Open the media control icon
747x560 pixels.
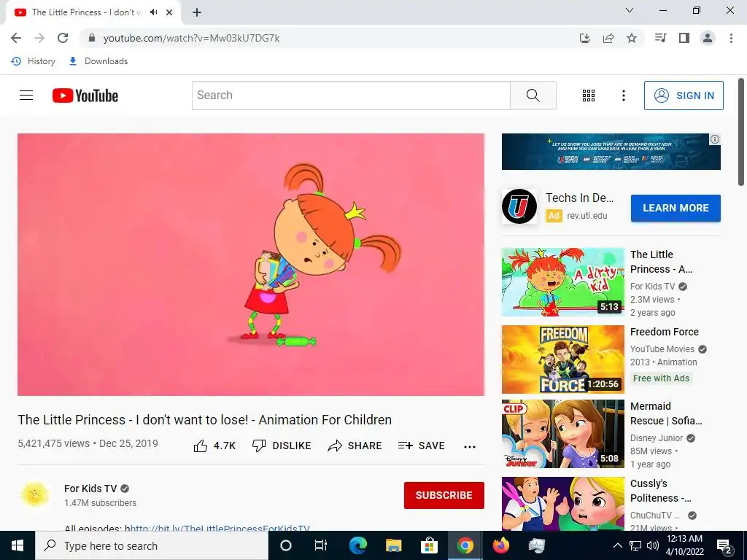click(660, 38)
